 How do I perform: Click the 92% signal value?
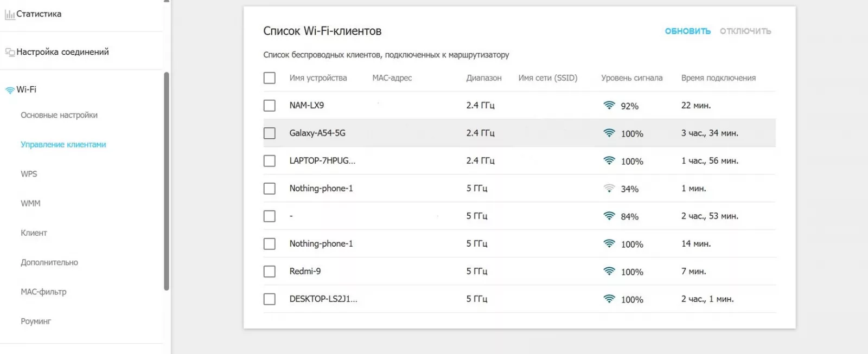(x=629, y=106)
